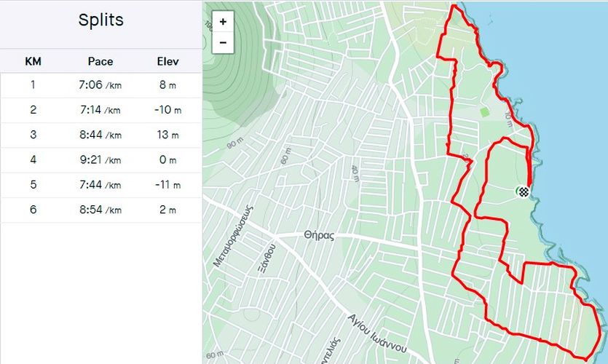Select the kilometer 6 split row
Image resolution: width=608 pixels, height=364 pixels.
(100, 210)
